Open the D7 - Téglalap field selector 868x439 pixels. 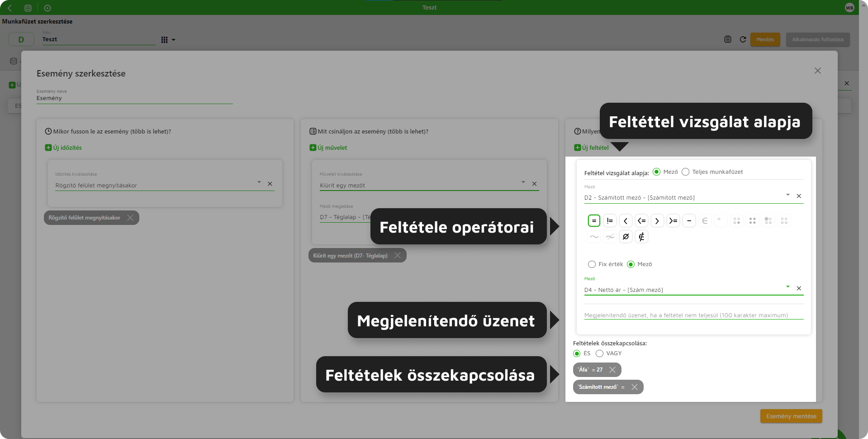(x=345, y=217)
